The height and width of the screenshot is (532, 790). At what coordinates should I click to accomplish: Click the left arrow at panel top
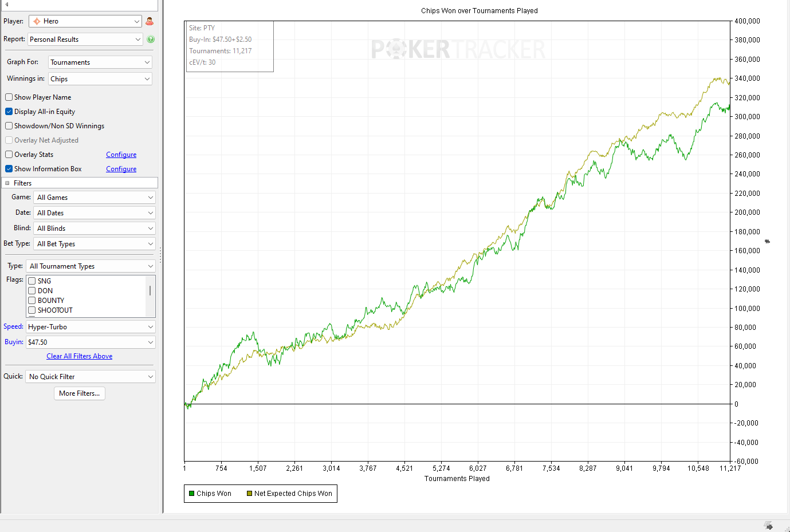tap(7, 5)
